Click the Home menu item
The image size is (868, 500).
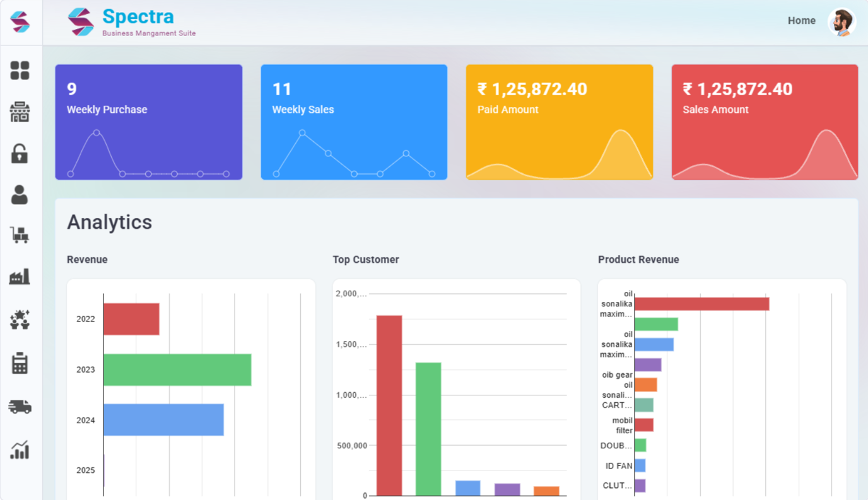point(801,21)
